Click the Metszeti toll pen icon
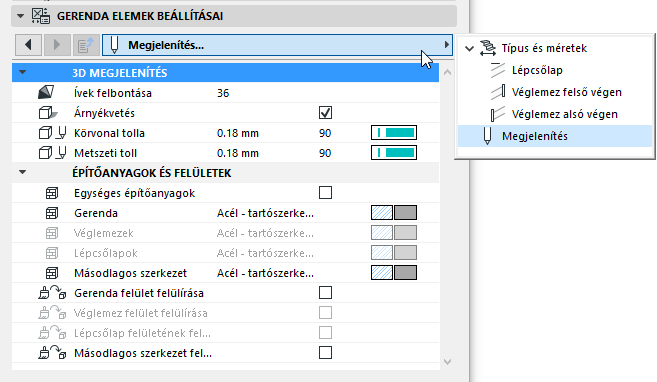Image resolution: width=657 pixels, height=382 pixels. coord(62,153)
